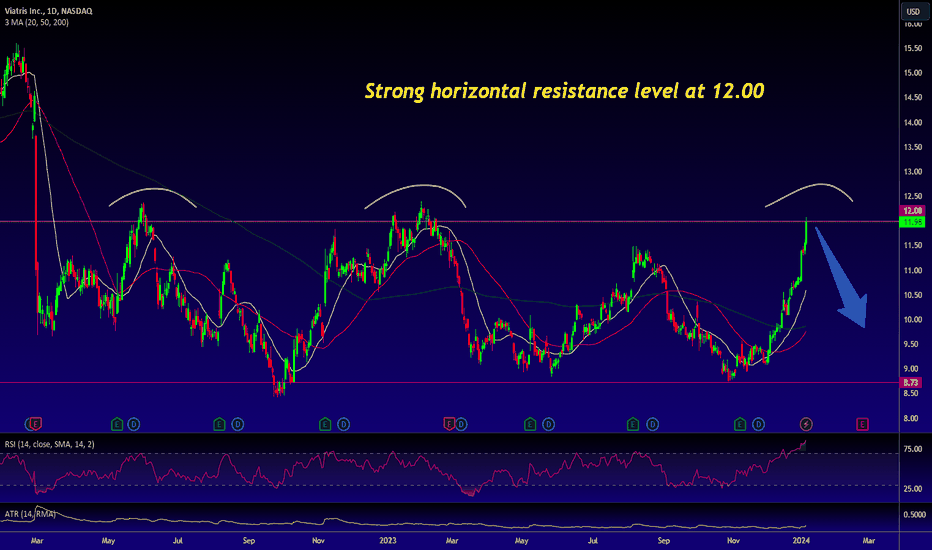Open the green earnings marker at August 2022
The image size is (932, 550).
coord(219,424)
